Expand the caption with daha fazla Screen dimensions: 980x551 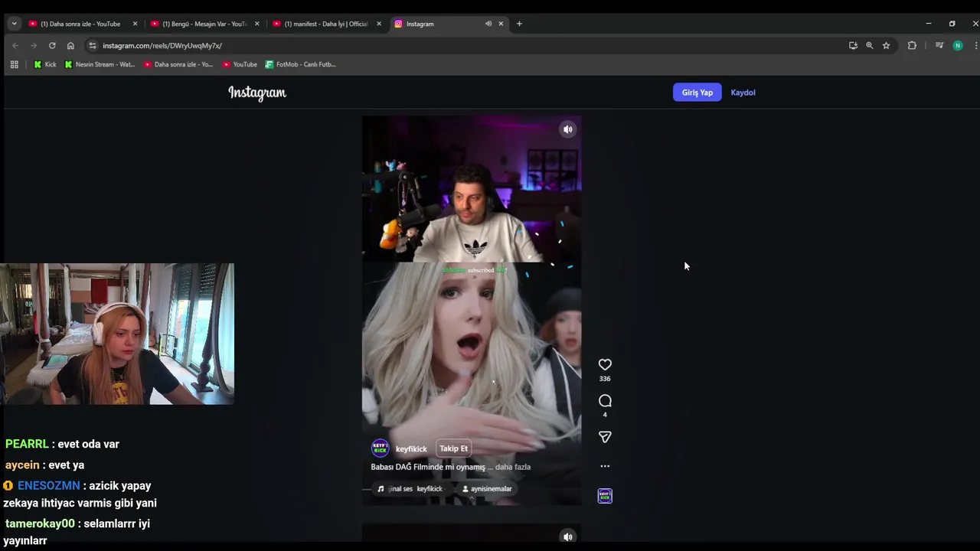(513, 467)
